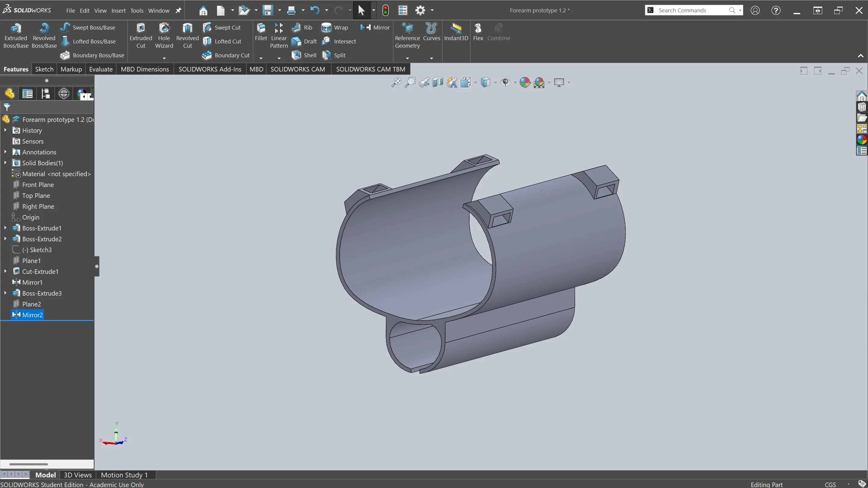Collapse the CommandManager ribbon chevron
The height and width of the screenshot is (488, 868).
860,55
